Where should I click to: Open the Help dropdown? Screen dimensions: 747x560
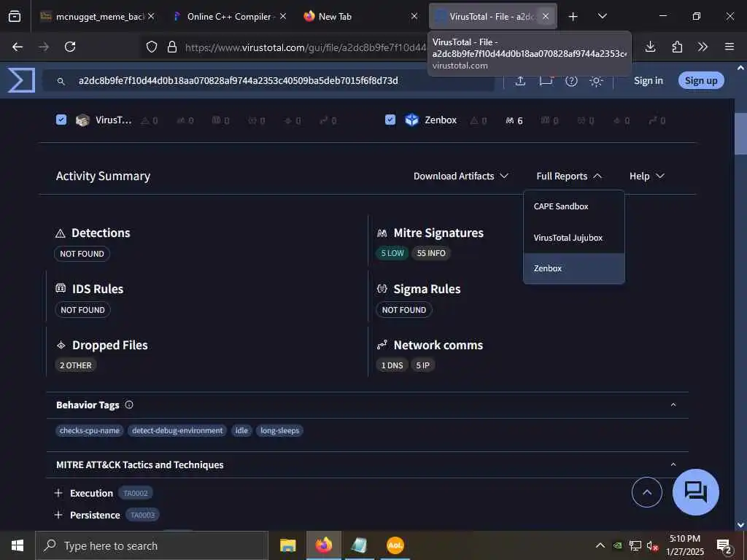coord(646,176)
